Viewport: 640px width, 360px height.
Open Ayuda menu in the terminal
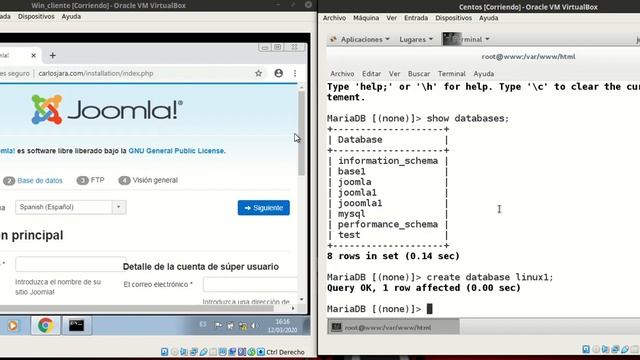[484, 74]
